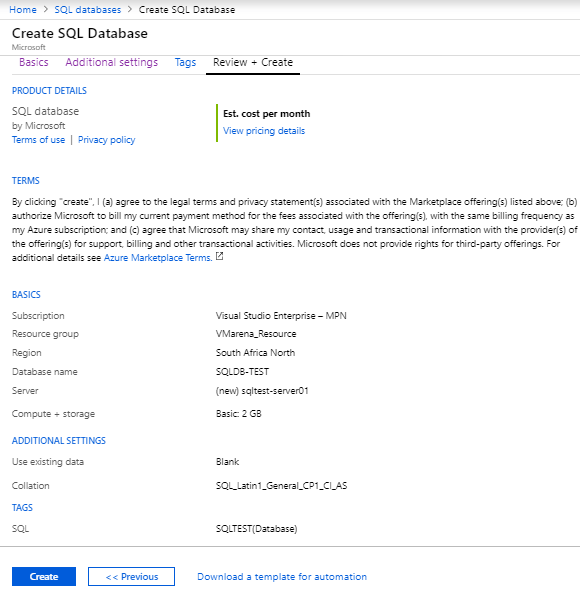View pricing details link
The height and width of the screenshot is (596, 580).
[x=264, y=131]
